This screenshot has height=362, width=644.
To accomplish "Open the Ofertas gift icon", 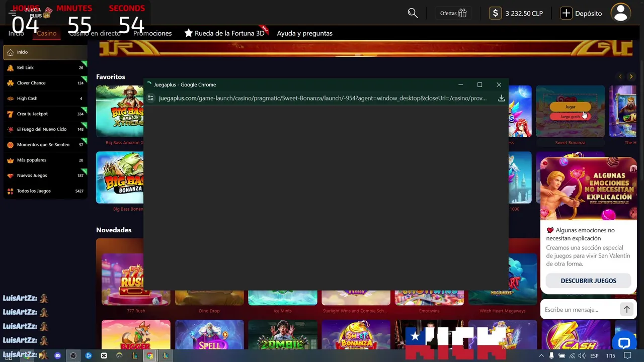I will tap(462, 13).
